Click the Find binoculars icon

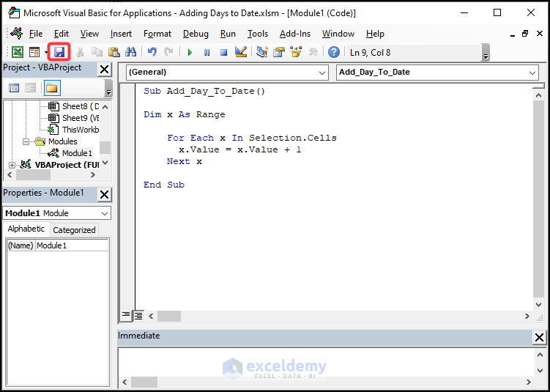[130, 53]
